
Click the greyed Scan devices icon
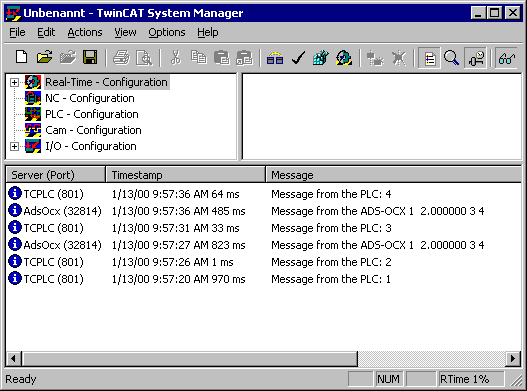(x=375, y=57)
